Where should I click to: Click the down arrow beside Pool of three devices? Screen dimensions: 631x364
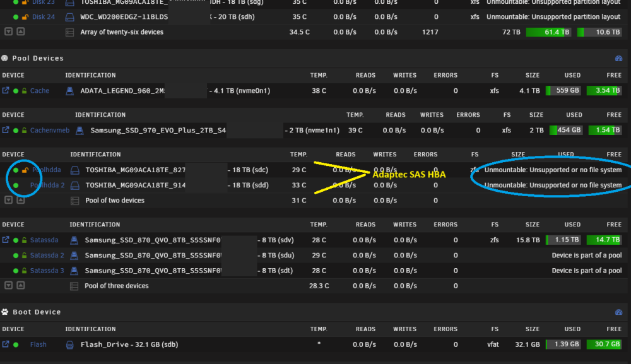click(x=8, y=285)
